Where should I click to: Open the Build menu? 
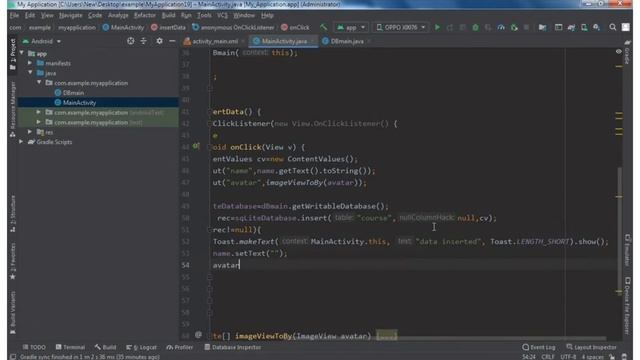pos(168,15)
